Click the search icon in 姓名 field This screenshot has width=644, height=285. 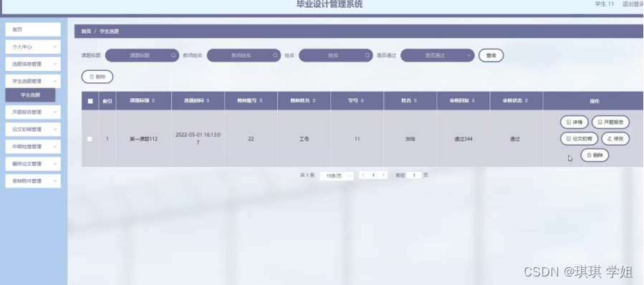tap(367, 55)
